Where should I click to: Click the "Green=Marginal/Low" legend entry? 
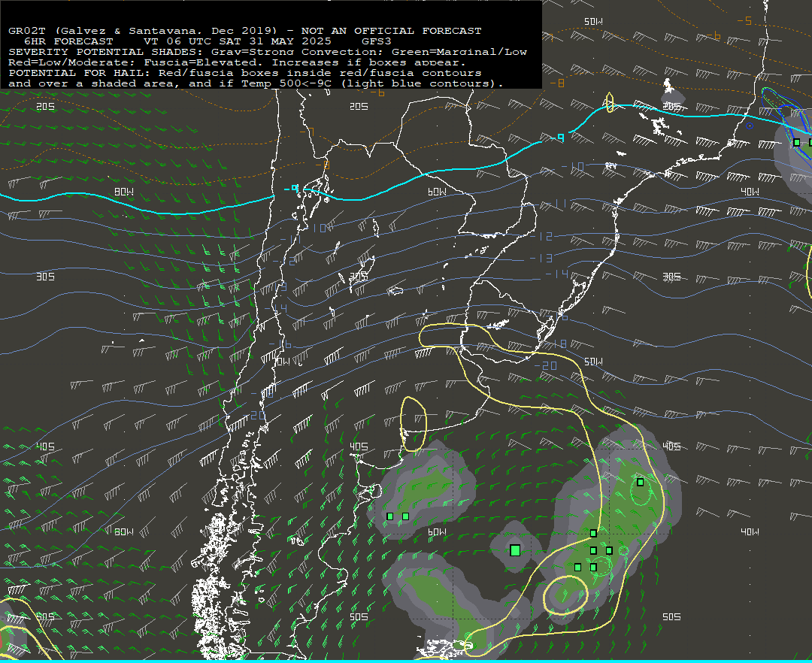click(x=459, y=52)
